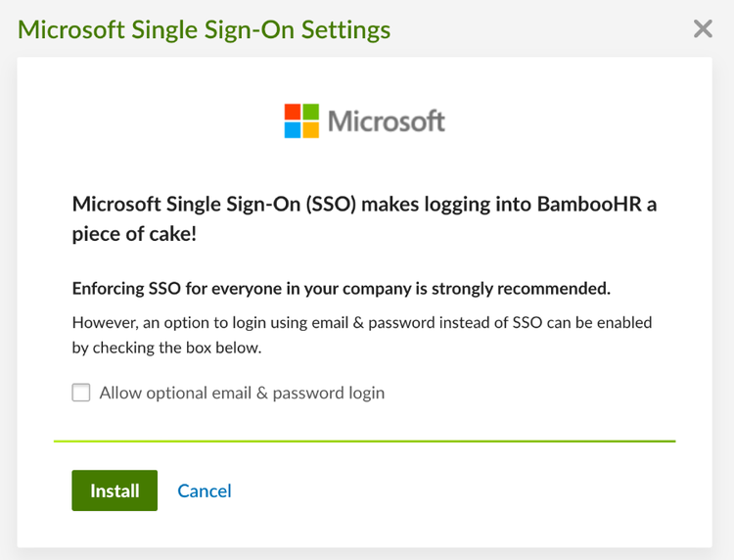Cancel the SSO installation
Viewport: 734px width, 560px height.
coord(205,490)
